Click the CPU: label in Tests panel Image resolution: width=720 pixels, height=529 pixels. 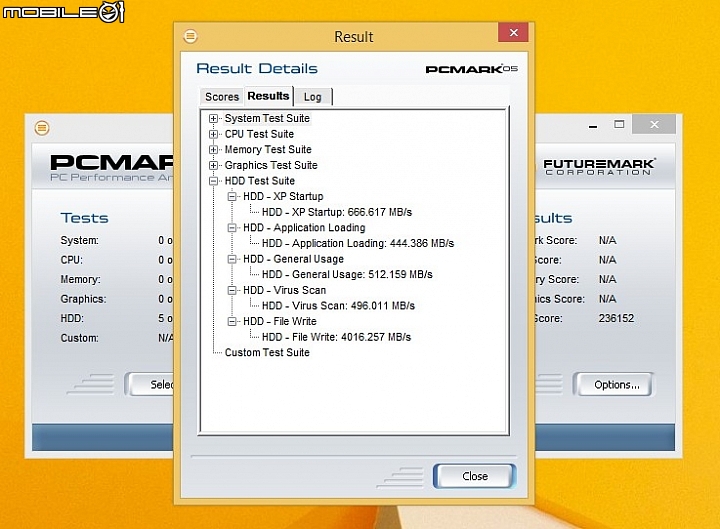pyautogui.click(x=71, y=260)
